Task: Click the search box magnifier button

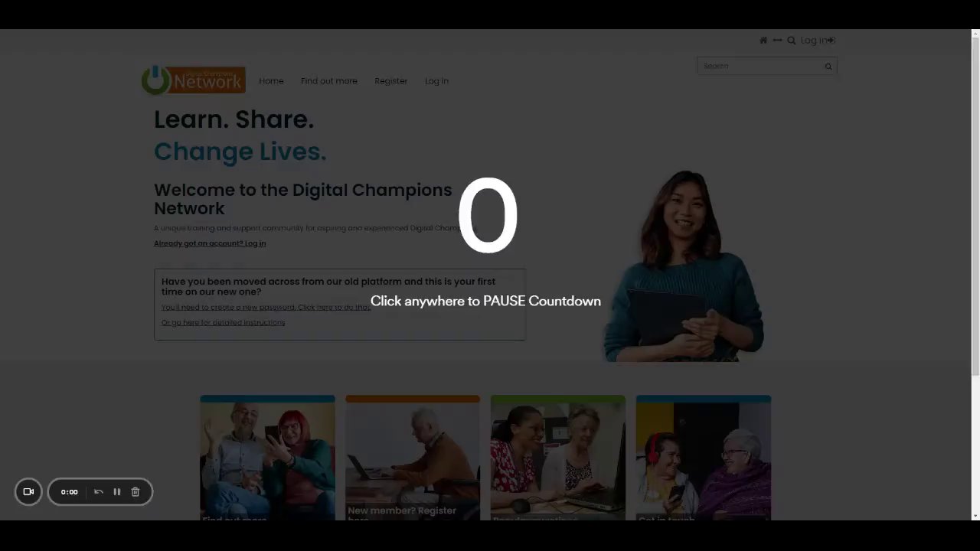Action: click(x=828, y=67)
